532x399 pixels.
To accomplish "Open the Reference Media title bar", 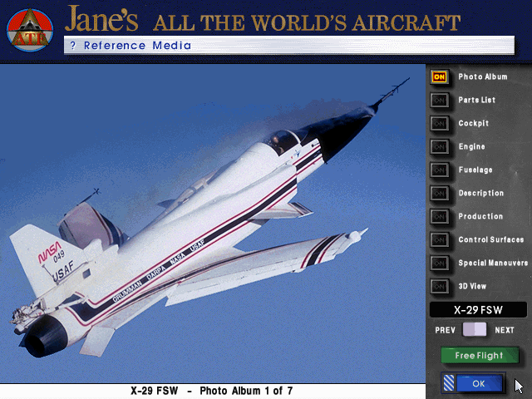I will 289,45.
